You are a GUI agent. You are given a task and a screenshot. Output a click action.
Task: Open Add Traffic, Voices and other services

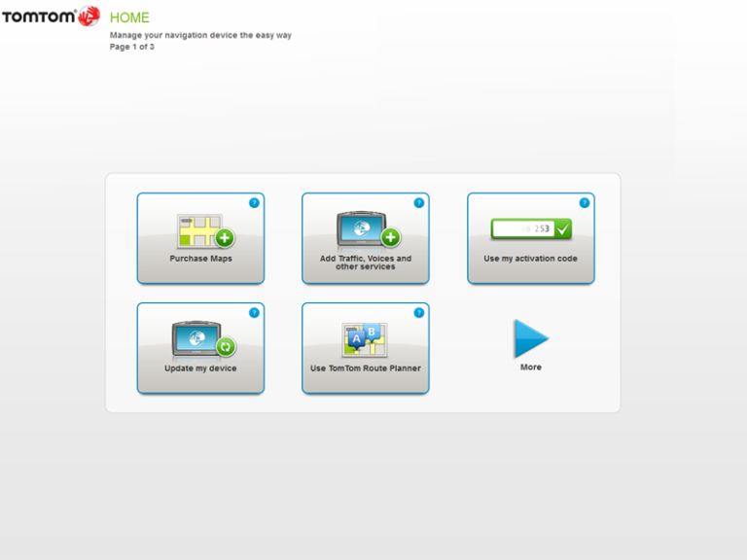tap(366, 238)
